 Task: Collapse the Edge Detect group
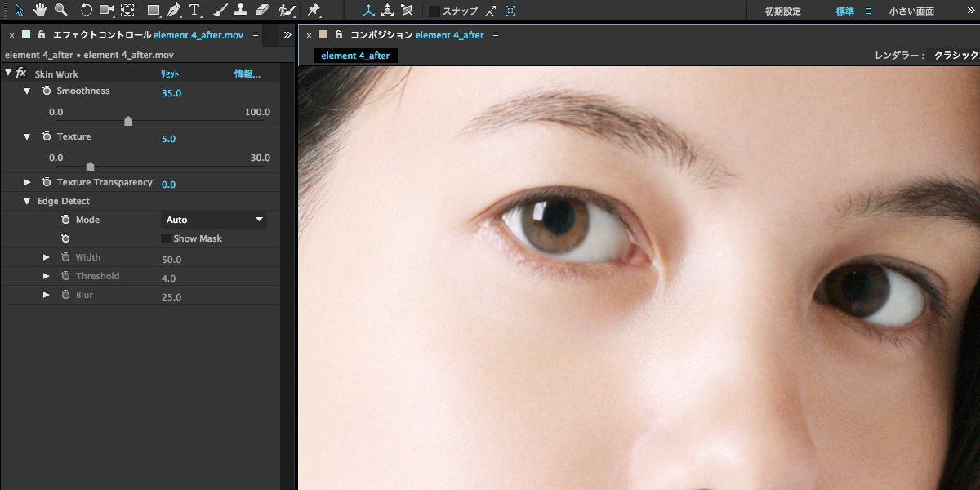pos(27,201)
